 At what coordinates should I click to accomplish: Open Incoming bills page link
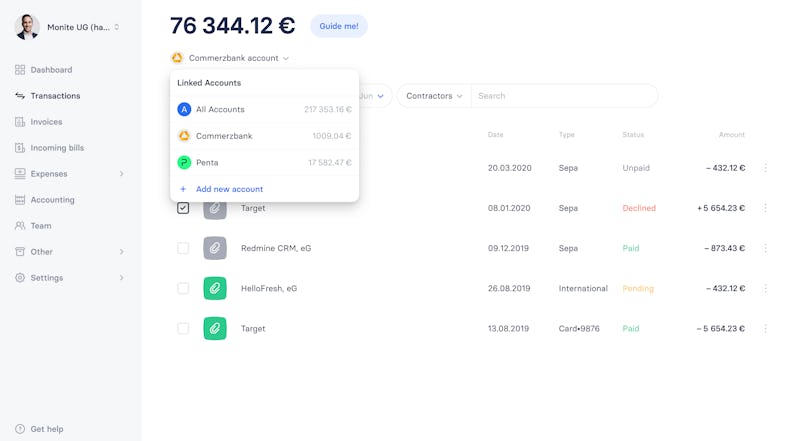[x=57, y=148]
